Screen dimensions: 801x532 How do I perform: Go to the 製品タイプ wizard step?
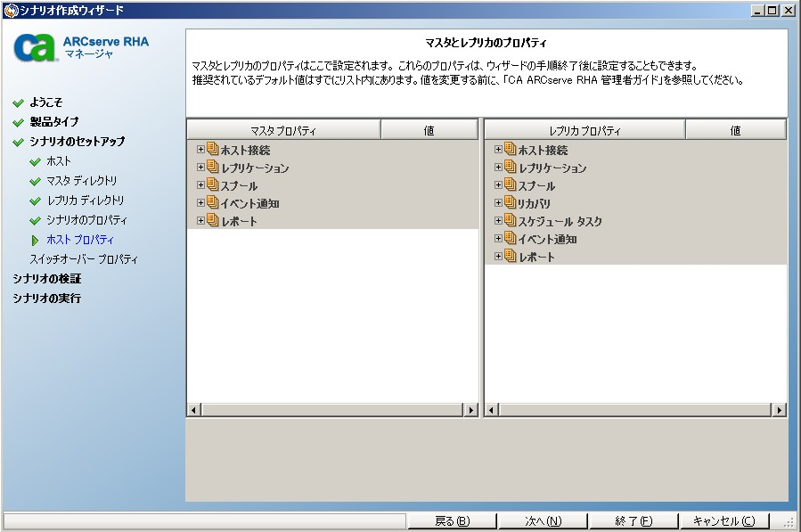[54, 122]
